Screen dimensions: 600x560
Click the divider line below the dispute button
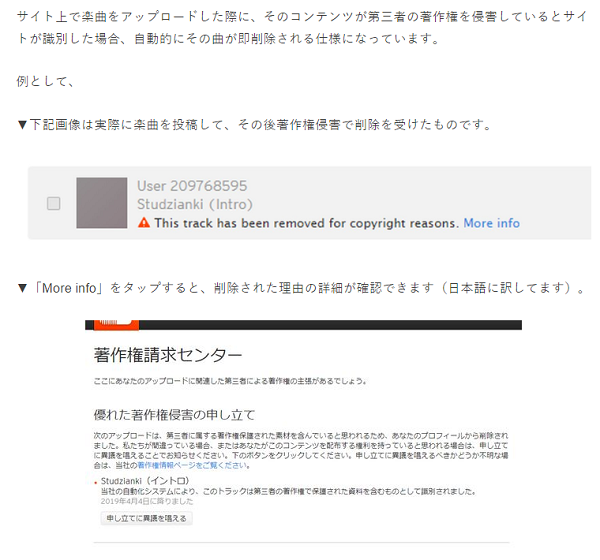pos(301,542)
